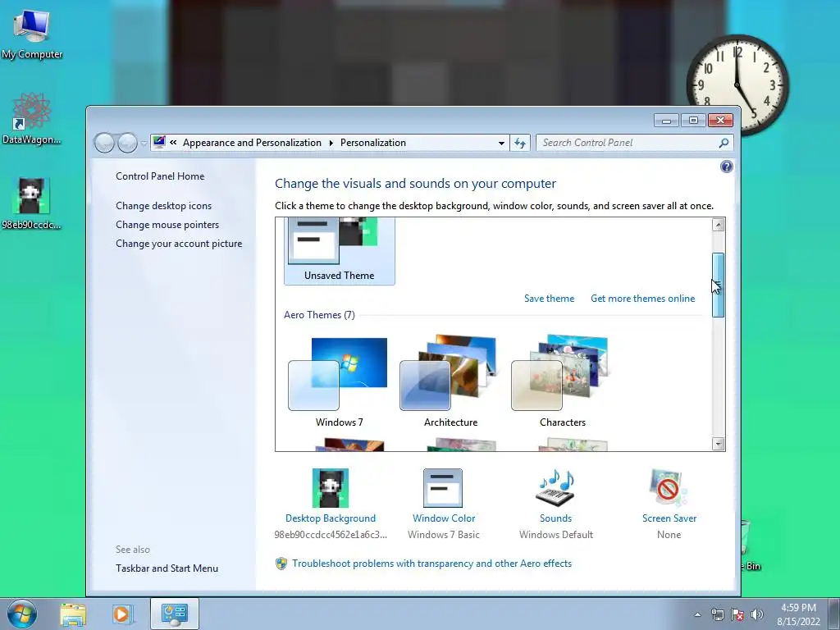Screen dimensions: 840x630
Task: Open the DataWagon desktop shortcut
Action: tap(32, 119)
